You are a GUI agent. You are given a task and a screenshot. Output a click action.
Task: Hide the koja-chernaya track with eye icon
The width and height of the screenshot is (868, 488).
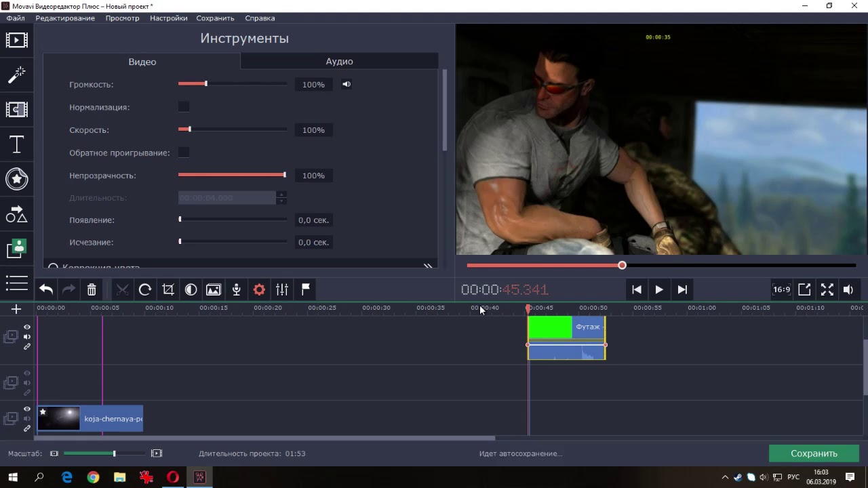(27, 409)
